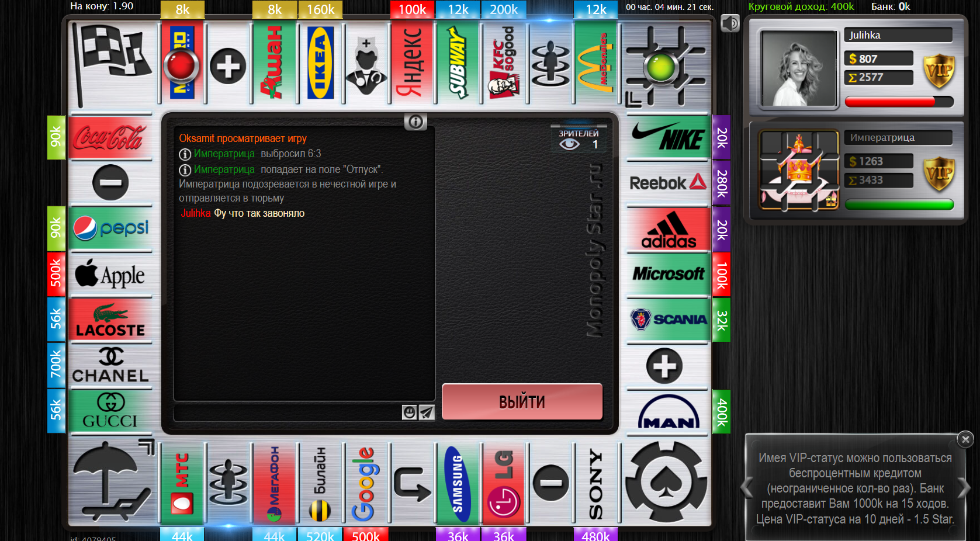
Task: Click the 160k tag above IKEA
Action: (320, 9)
